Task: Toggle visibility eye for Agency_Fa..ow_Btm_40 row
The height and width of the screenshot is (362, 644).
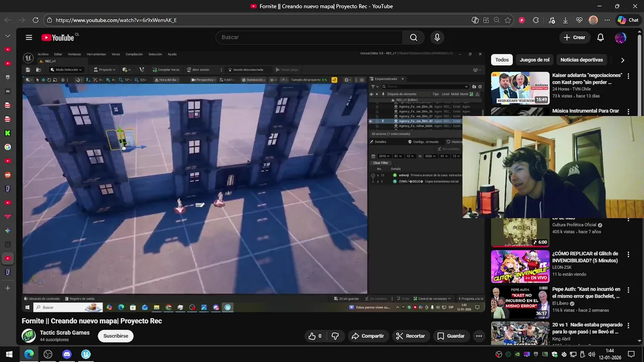Action: click(371, 121)
